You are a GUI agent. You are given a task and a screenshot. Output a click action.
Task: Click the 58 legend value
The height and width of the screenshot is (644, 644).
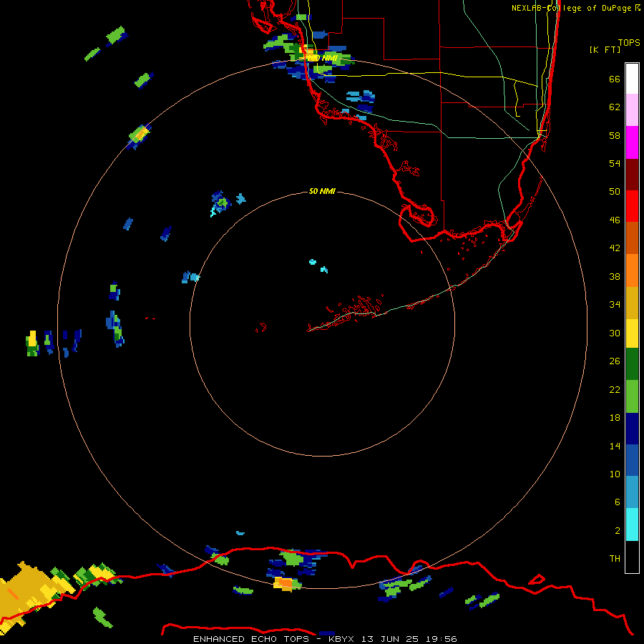point(615,135)
